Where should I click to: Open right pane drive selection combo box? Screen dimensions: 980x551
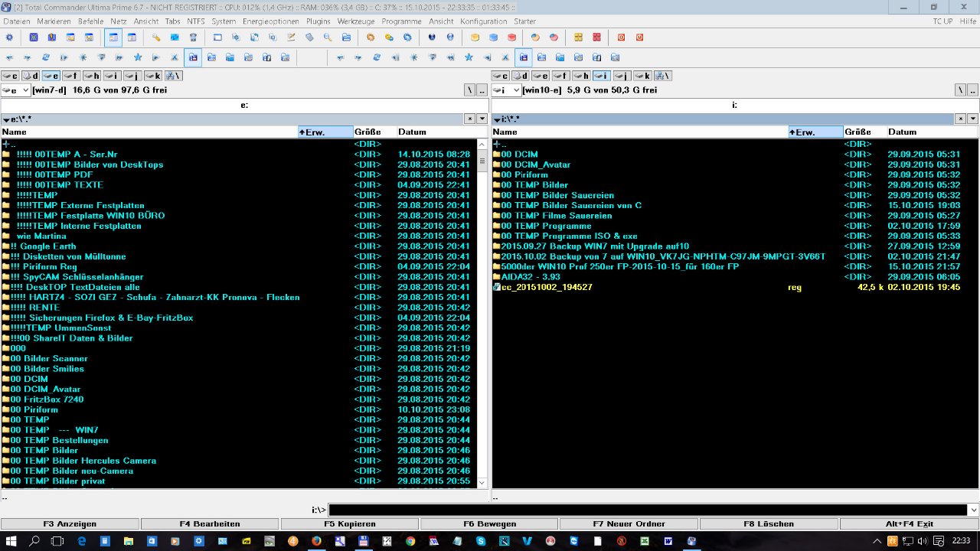[x=506, y=90]
